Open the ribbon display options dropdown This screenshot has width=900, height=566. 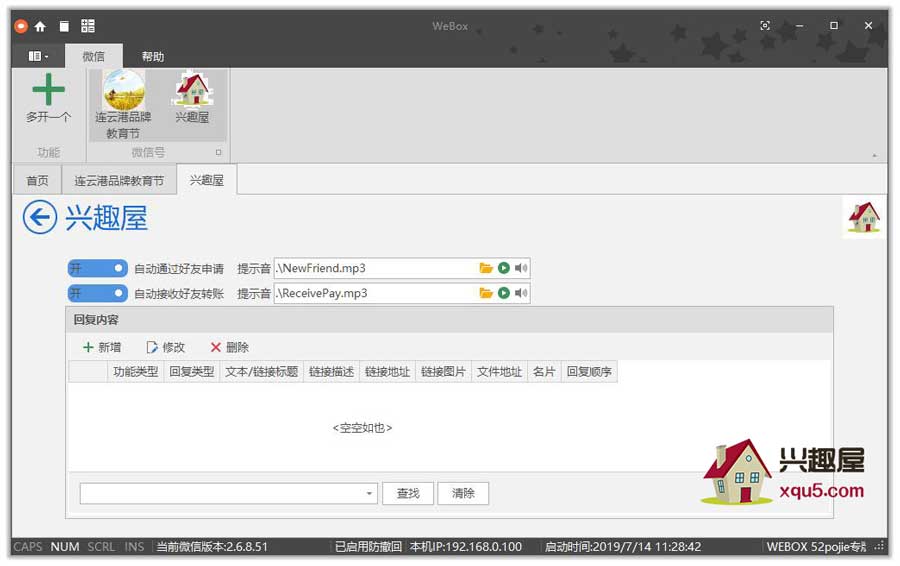pos(38,56)
